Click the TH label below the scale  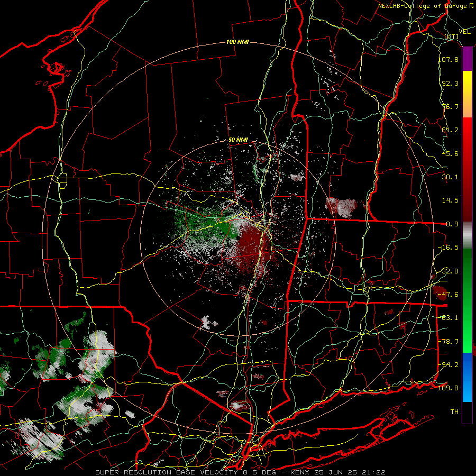coord(454,412)
